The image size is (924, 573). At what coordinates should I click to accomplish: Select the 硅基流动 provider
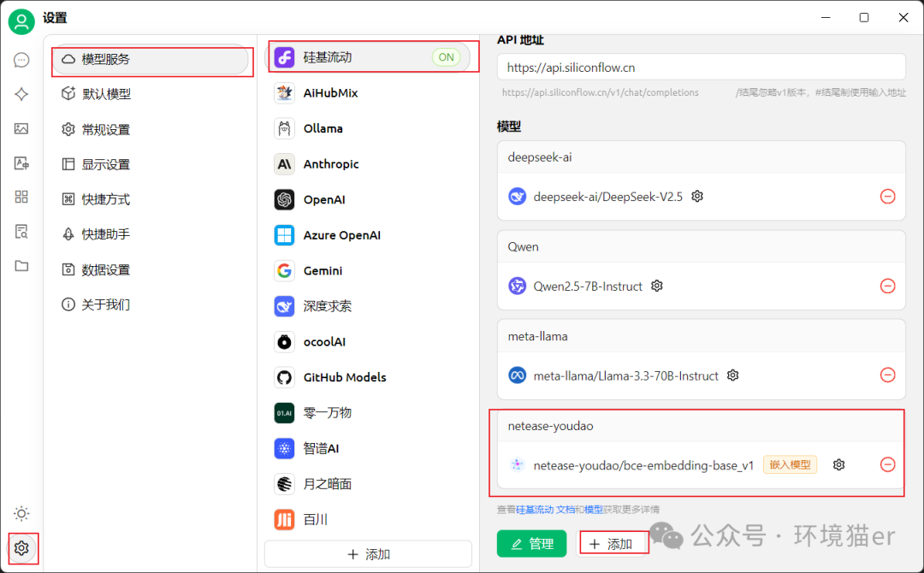point(368,57)
